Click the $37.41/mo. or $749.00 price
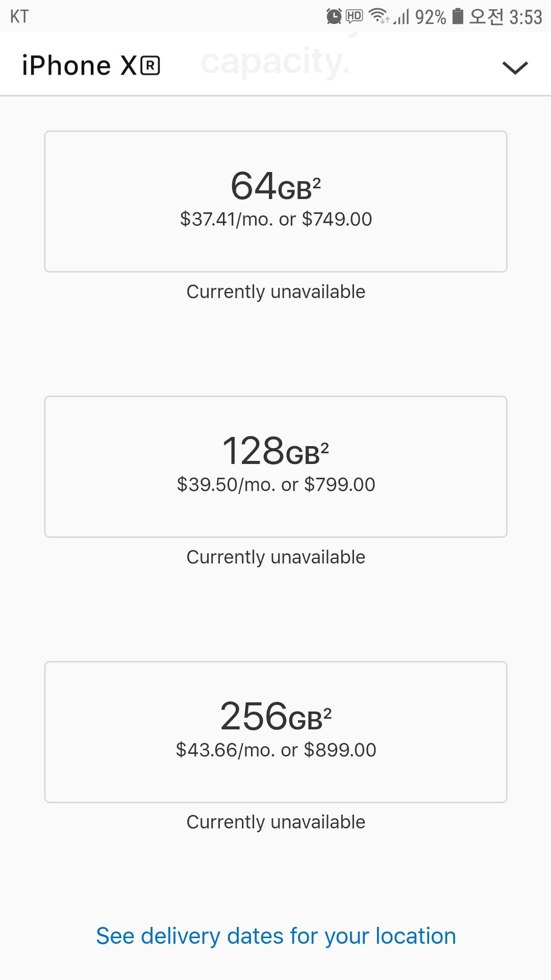The height and width of the screenshot is (980, 551). coord(275,219)
